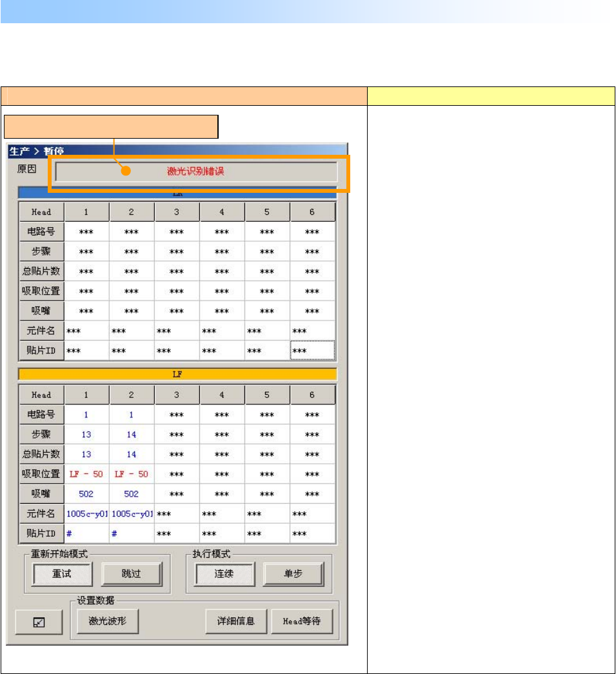This screenshot has width=616, height=674.
Task: Click head 2 贴片ID # cell
Action: pos(132,533)
